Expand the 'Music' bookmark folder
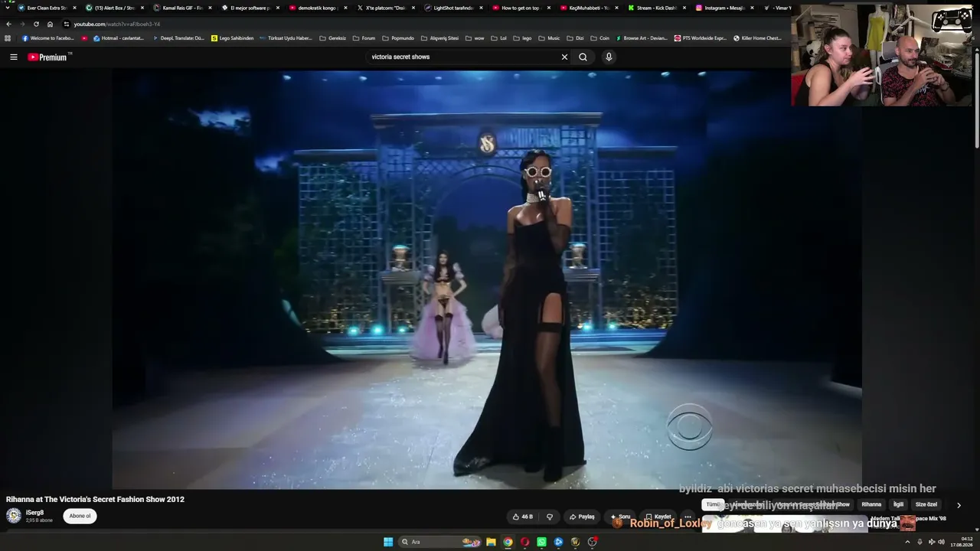This screenshot has width=980, height=551. [549, 37]
